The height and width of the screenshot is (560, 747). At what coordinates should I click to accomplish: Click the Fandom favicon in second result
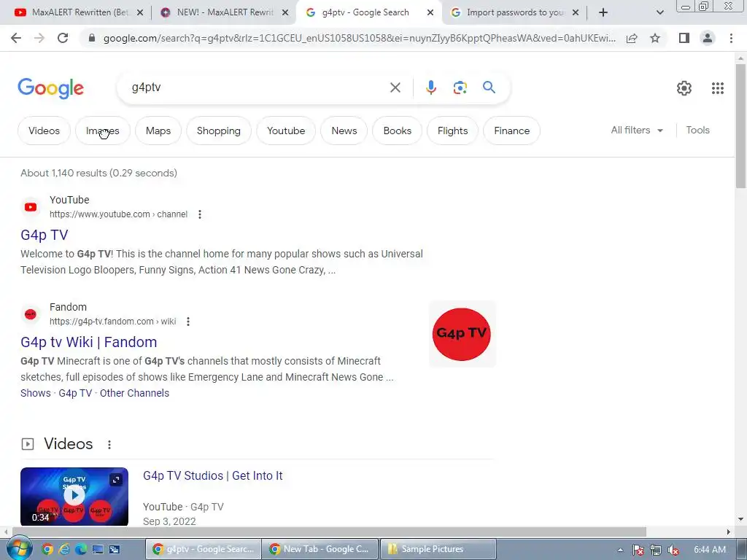click(x=31, y=314)
